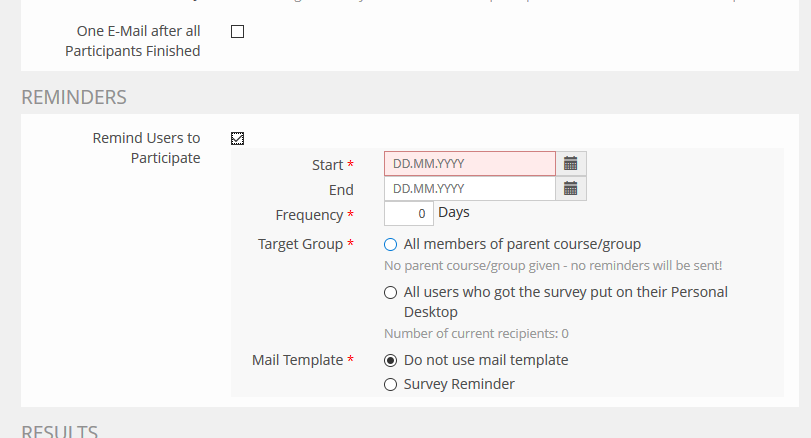Image resolution: width=811 pixels, height=438 pixels.
Task: Click the Mail Template label
Action: (297, 360)
